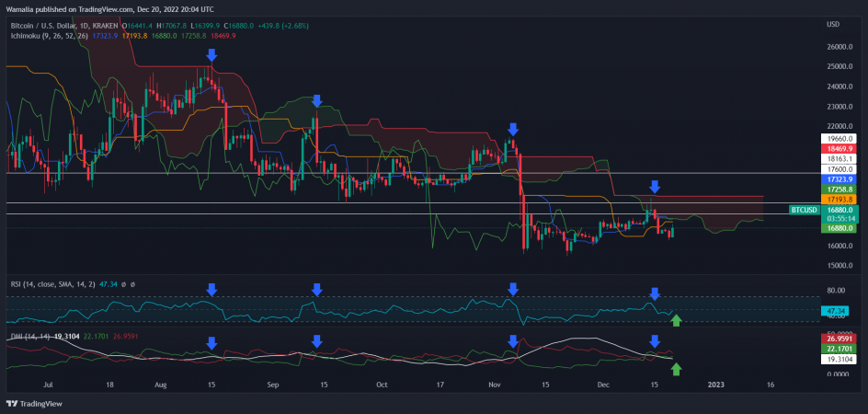Viewport: 868px width, 414px height.
Task: Click the 16 date label after 2023
Action: coord(771,384)
